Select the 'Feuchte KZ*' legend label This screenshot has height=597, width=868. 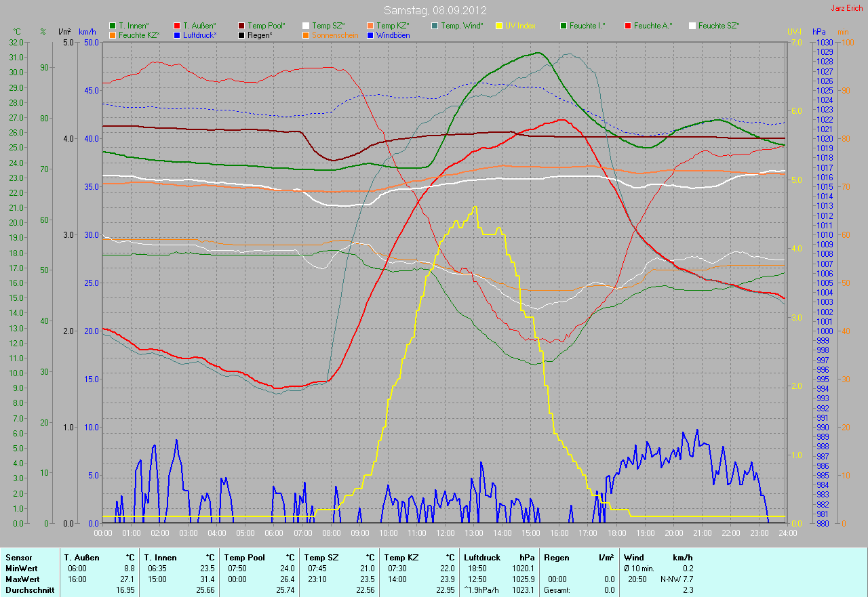click(139, 35)
